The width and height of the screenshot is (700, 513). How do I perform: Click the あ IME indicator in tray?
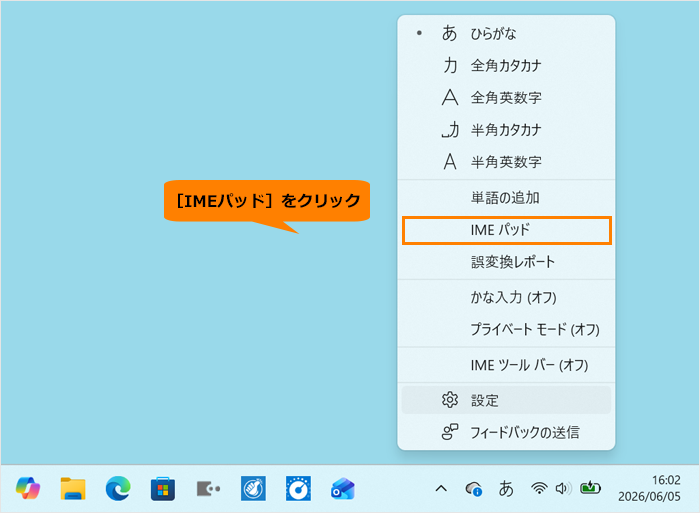coord(506,489)
